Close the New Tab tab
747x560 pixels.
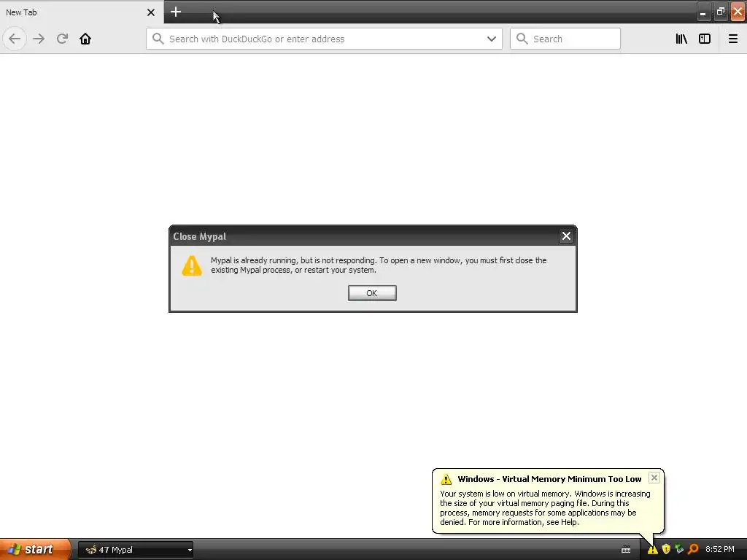(x=151, y=12)
